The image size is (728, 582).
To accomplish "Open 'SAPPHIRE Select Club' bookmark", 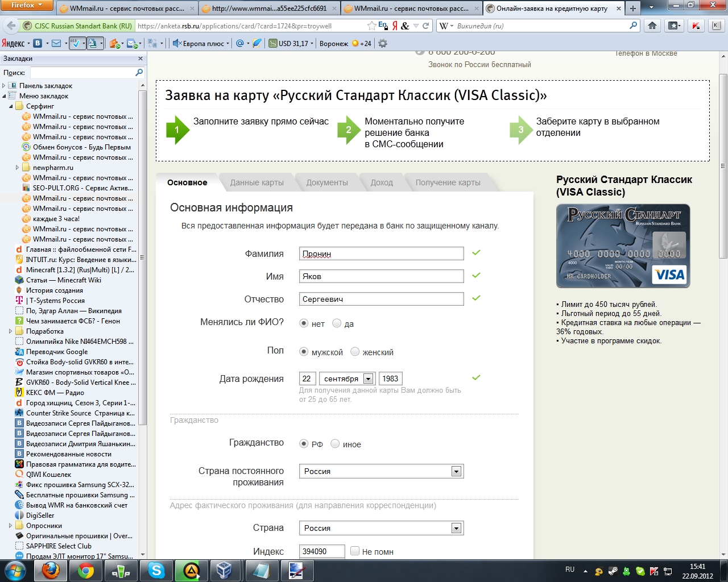I will point(59,546).
